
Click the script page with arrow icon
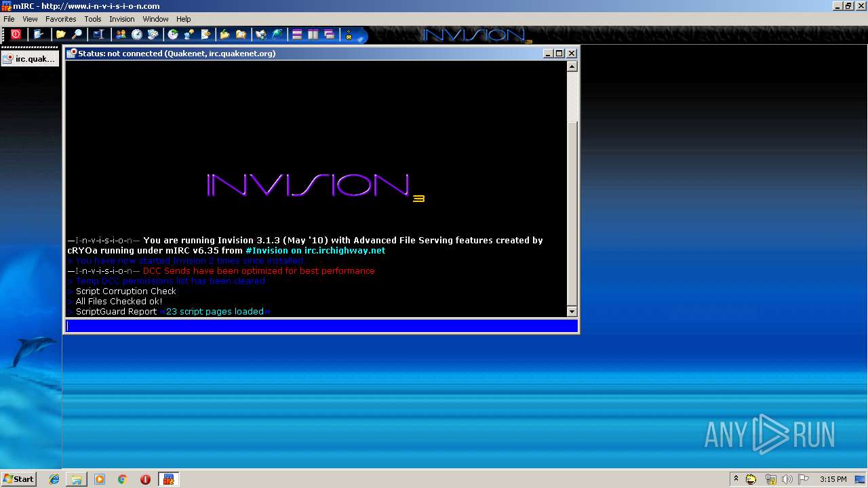coord(205,35)
